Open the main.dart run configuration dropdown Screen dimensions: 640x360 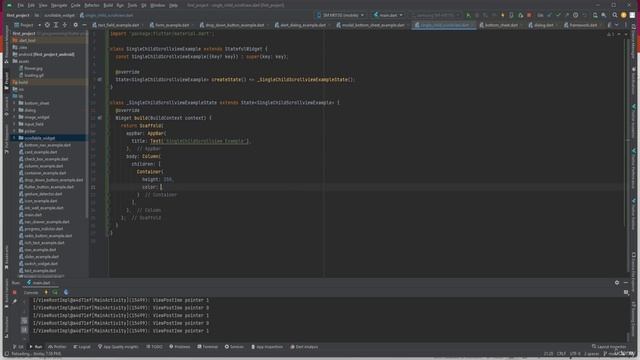tap(388, 15)
